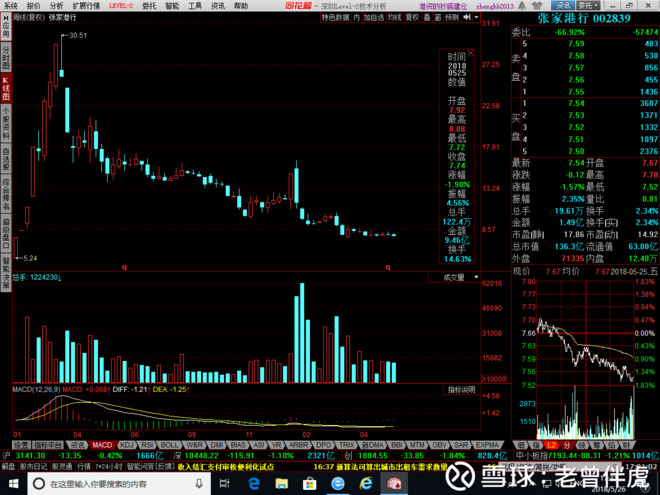
Task: Open the LEVEL-2 menu item
Action: [121, 5]
